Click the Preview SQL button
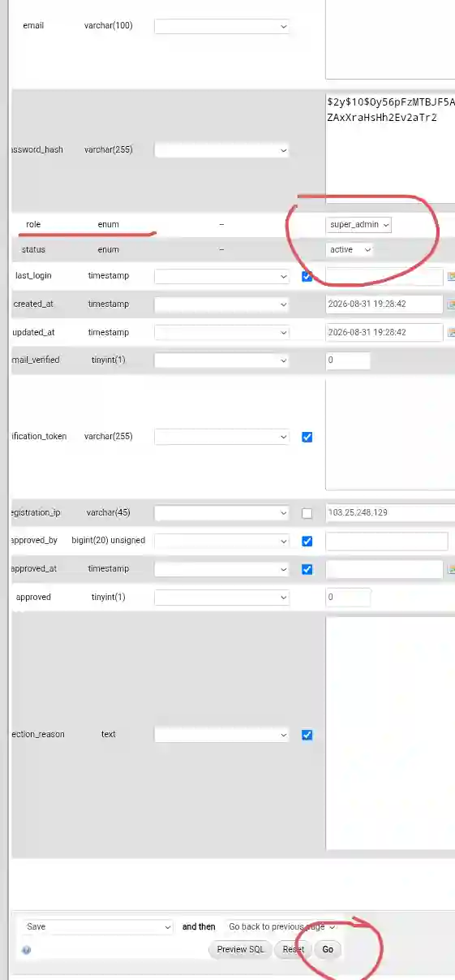 (x=240, y=949)
